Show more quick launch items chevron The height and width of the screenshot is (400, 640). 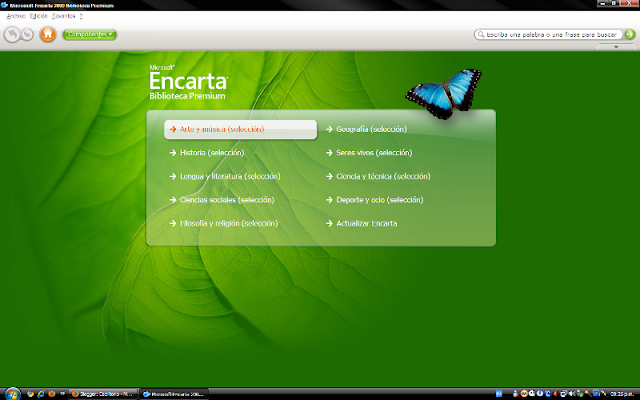coord(62,393)
